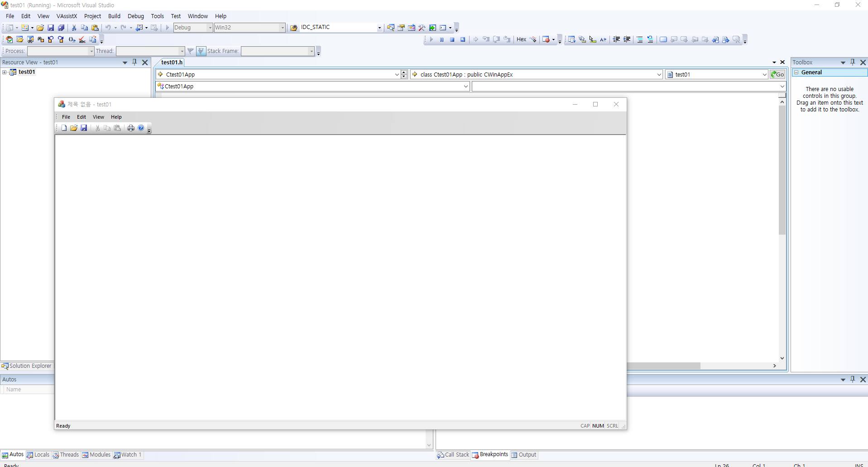The height and width of the screenshot is (467, 868).
Task: Close the Toolbox panel
Action: coord(863,62)
